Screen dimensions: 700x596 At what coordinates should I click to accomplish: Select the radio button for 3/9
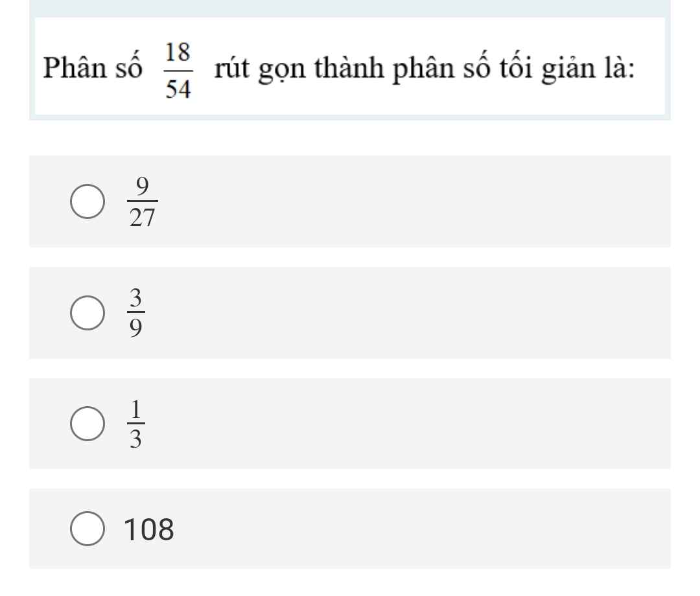click(x=87, y=313)
